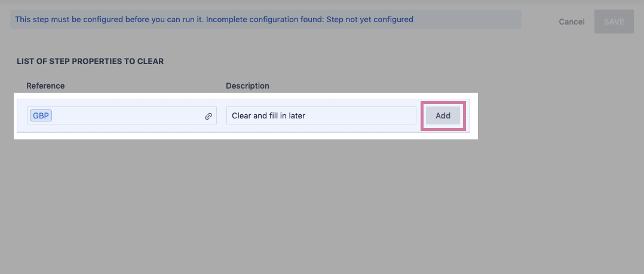Viewport: 644px width, 274px height.
Task: Click the Description input field
Action: [x=358, y=115]
